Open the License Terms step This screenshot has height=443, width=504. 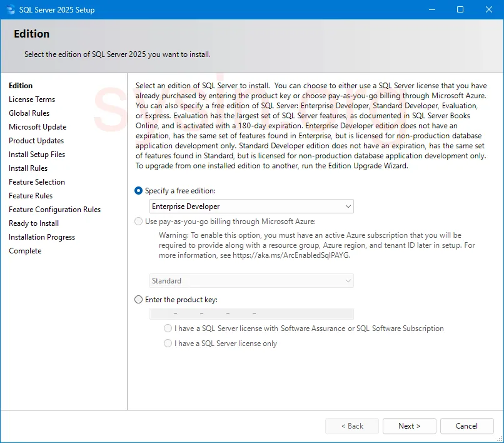click(x=32, y=99)
